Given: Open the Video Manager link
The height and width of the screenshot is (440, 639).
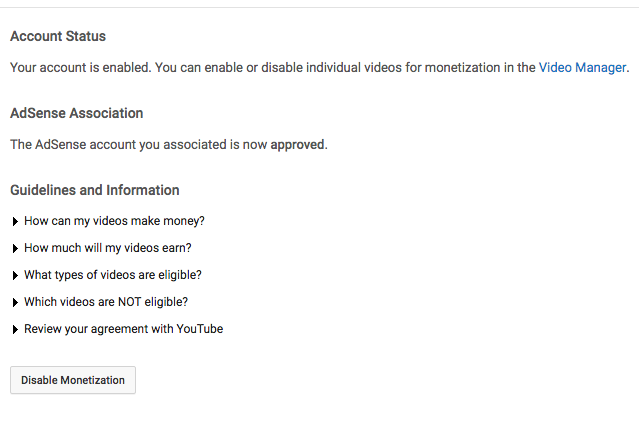Looking at the screenshot, I should click(582, 68).
